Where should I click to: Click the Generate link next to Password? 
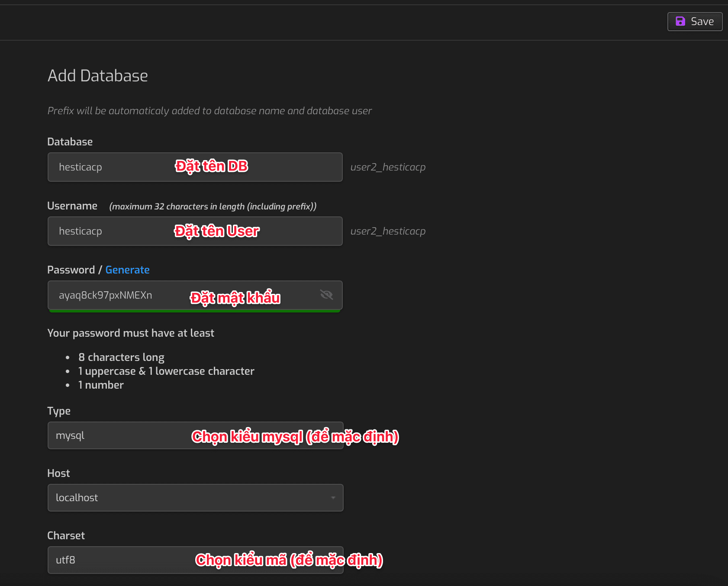(x=127, y=270)
